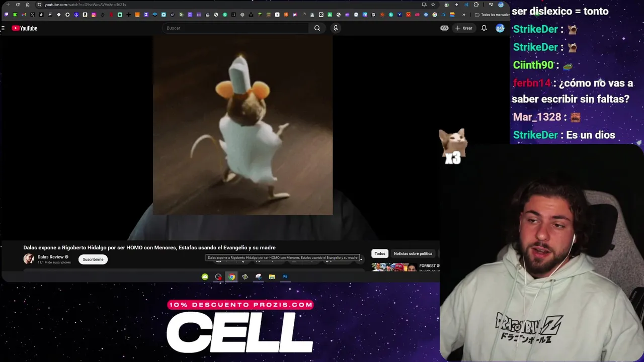
Task: Open the Chrome icon in taskbar
Action: [x=231, y=277]
